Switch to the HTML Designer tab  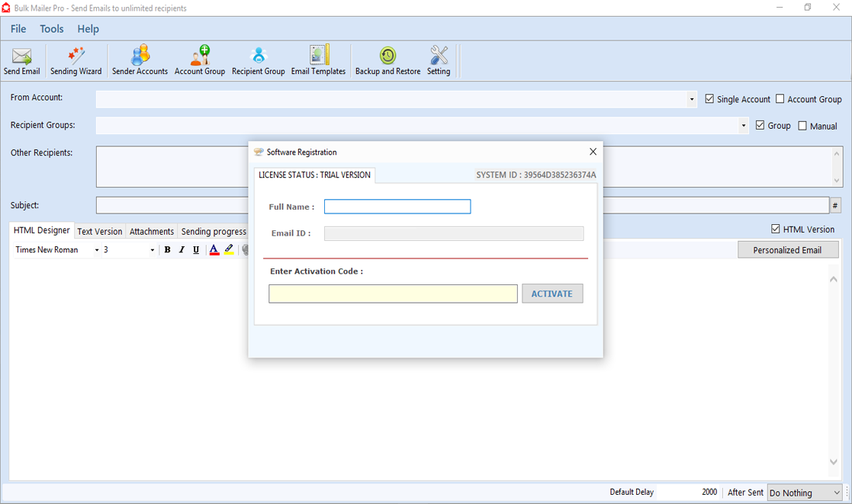click(x=42, y=230)
